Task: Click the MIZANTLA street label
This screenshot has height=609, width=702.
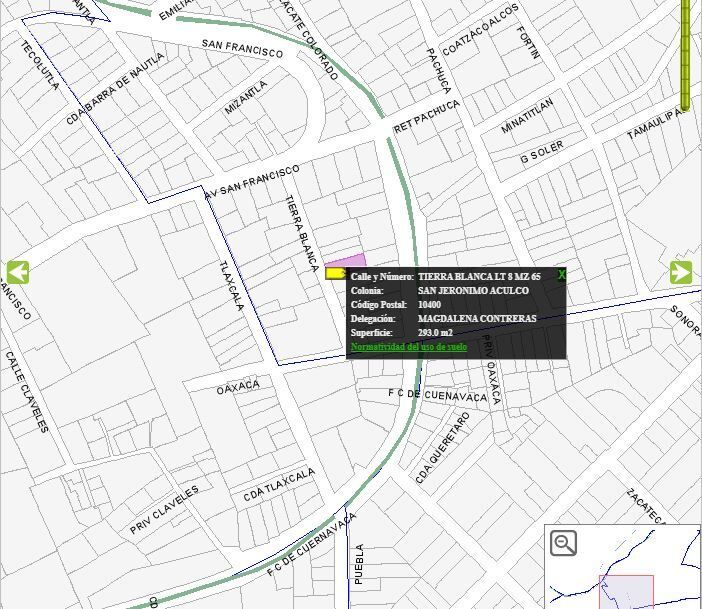Action: click(246, 97)
